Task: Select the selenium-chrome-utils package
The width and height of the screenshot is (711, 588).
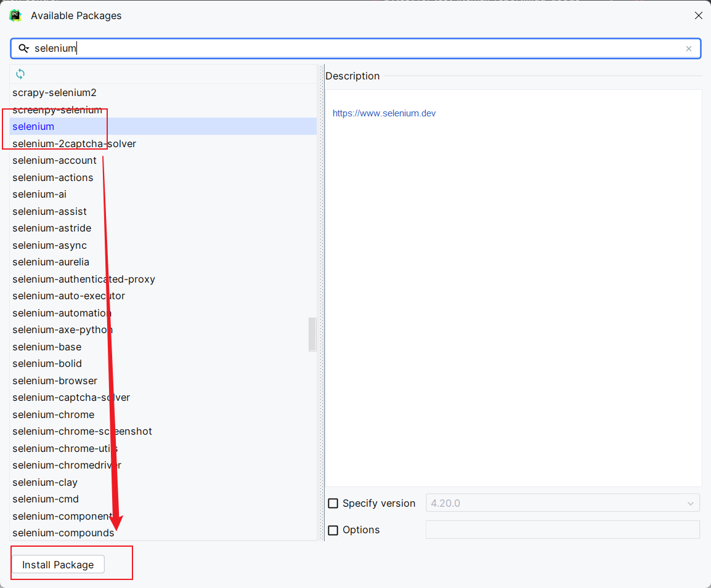Action: (163, 448)
